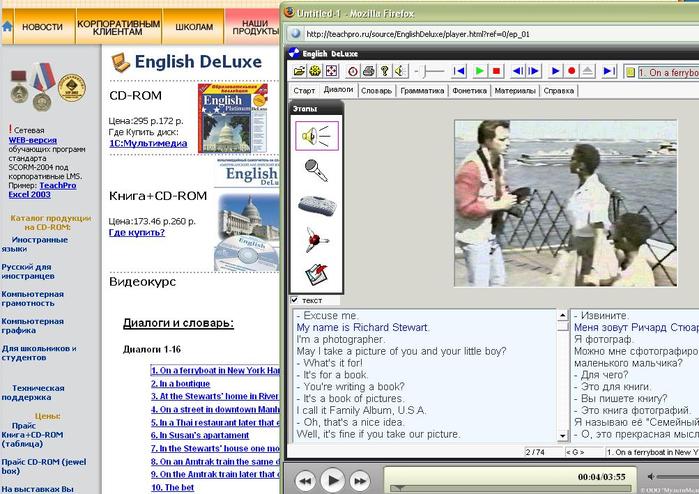
Task: Open the dialog link '10. The bet'
Action: click(173, 487)
